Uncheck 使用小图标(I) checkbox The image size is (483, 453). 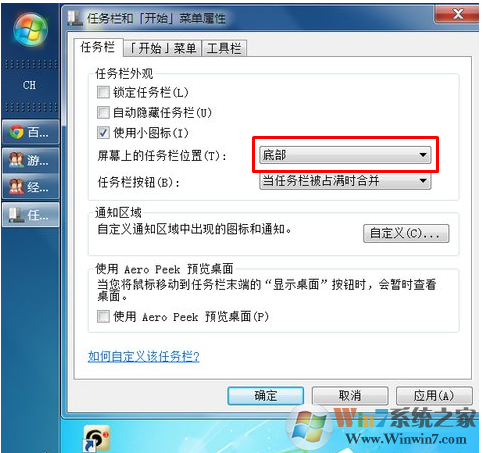click(103, 133)
